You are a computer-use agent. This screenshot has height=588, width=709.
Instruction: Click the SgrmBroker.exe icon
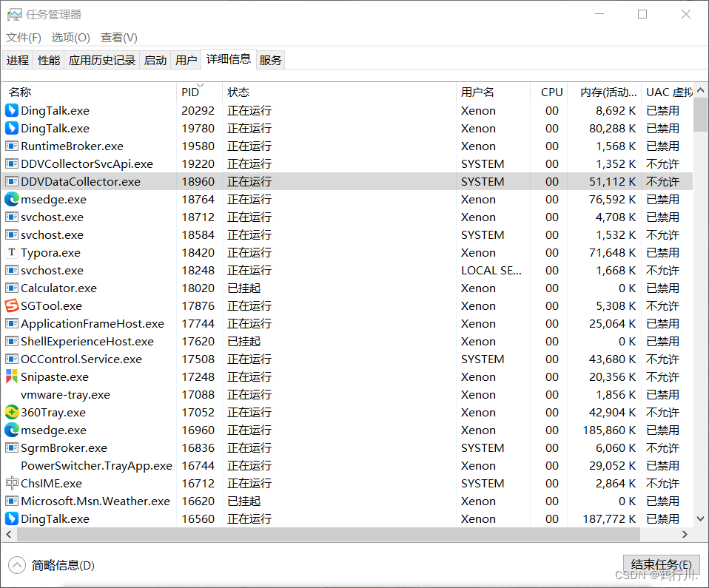click(x=12, y=448)
